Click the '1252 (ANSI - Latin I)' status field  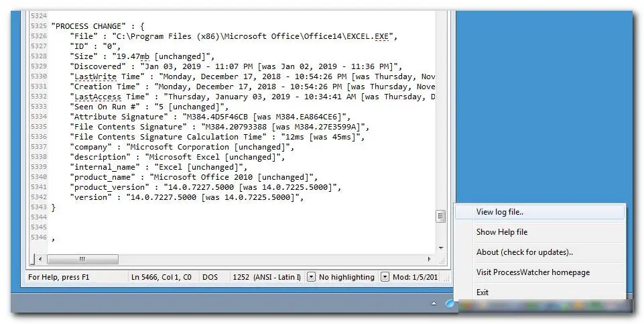pos(266,277)
